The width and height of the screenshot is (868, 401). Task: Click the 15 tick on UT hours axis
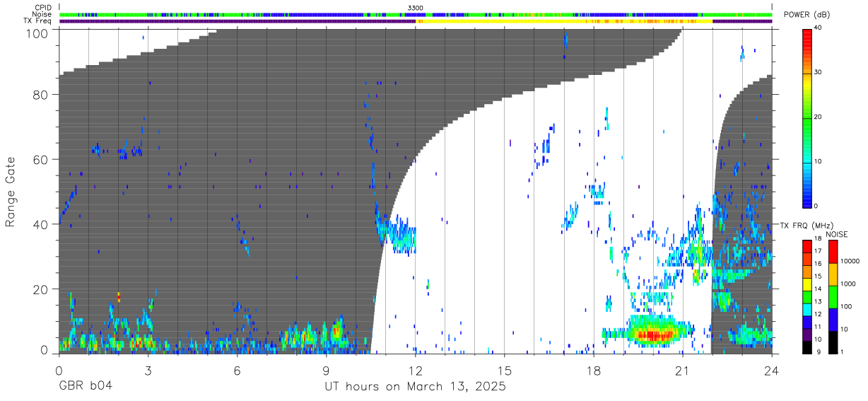click(505, 370)
